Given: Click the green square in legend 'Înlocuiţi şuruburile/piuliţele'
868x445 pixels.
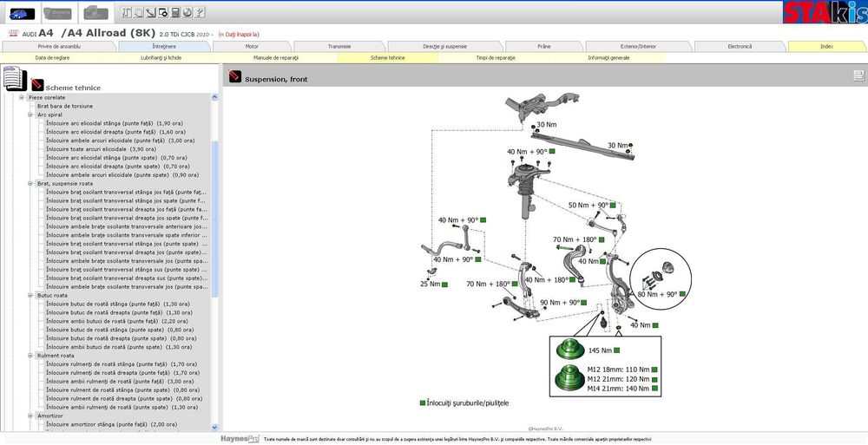Looking at the screenshot, I should click(x=423, y=403).
